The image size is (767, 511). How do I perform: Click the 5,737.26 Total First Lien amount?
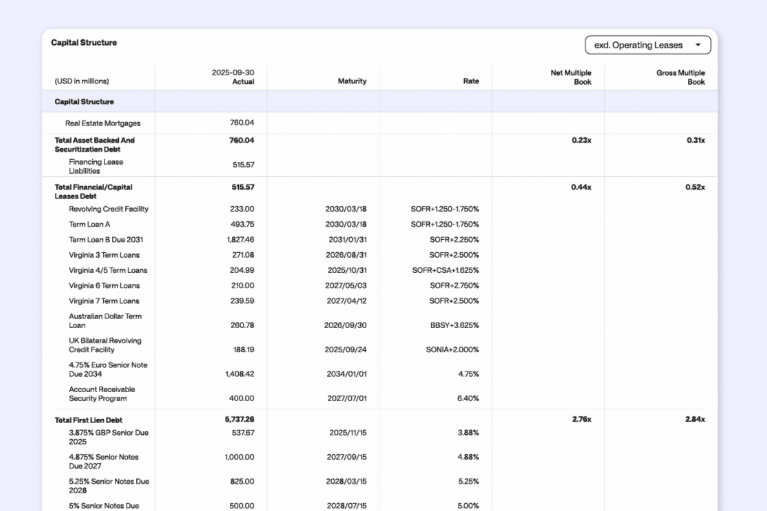(239, 420)
